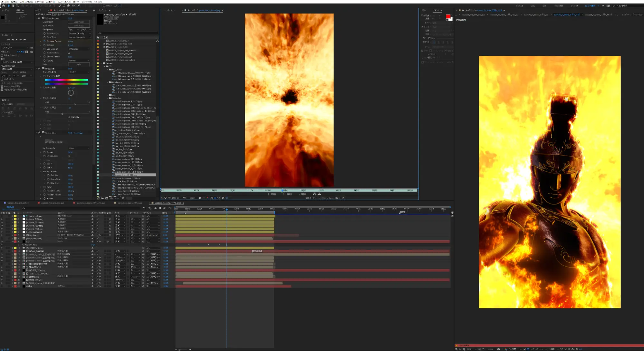Open the Use Luma Of Difference dropdown
The height and width of the screenshot is (351, 644).
click(x=79, y=49)
